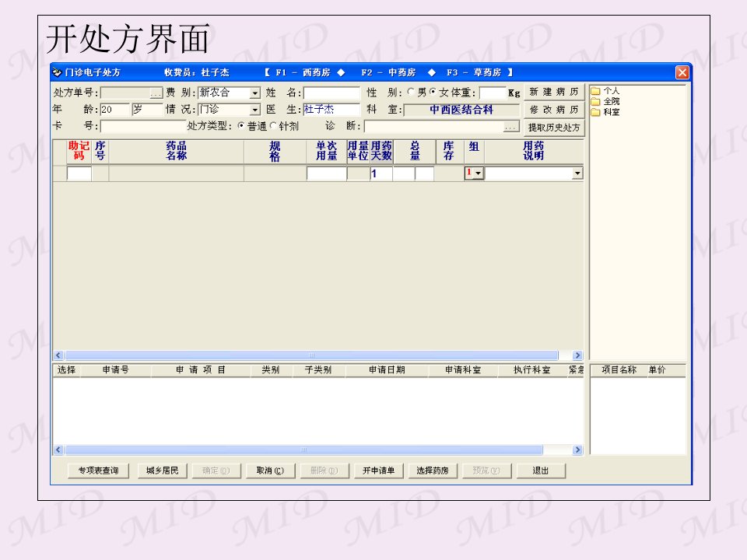
Task: Click the 申请日期 column header
Action: pos(387,370)
